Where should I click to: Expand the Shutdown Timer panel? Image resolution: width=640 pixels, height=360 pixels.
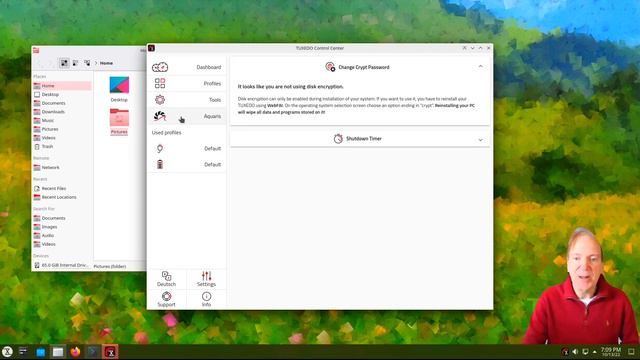(x=480, y=140)
